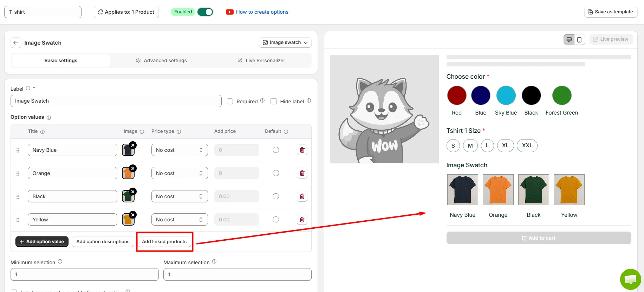This screenshot has height=292, width=644.
Task: Switch preview to desktop view icon
Action: click(569, 39)
